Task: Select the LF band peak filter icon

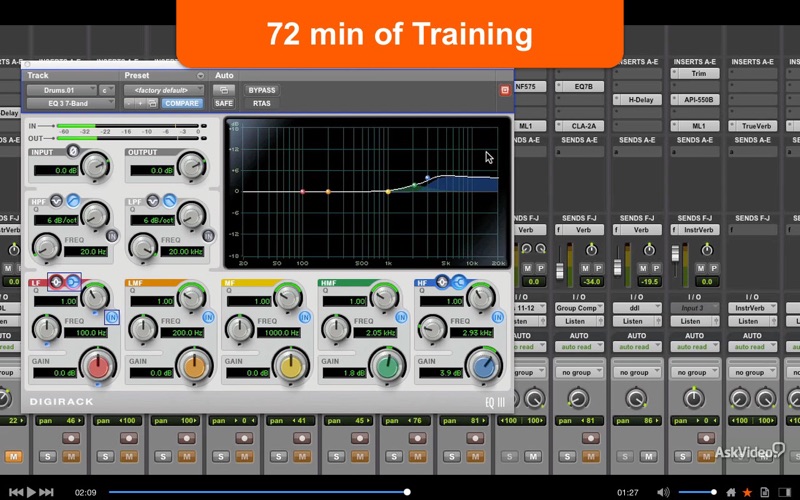Action: coord(56,282)
